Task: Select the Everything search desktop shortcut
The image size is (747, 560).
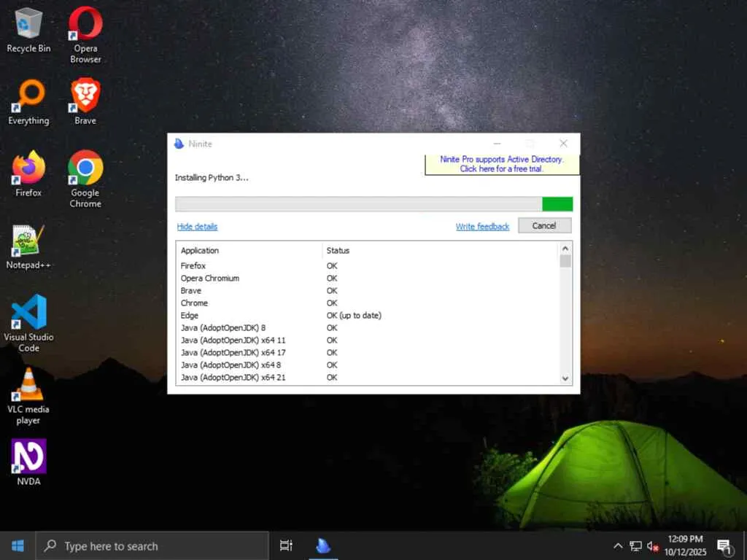Action: coord(28,102)
